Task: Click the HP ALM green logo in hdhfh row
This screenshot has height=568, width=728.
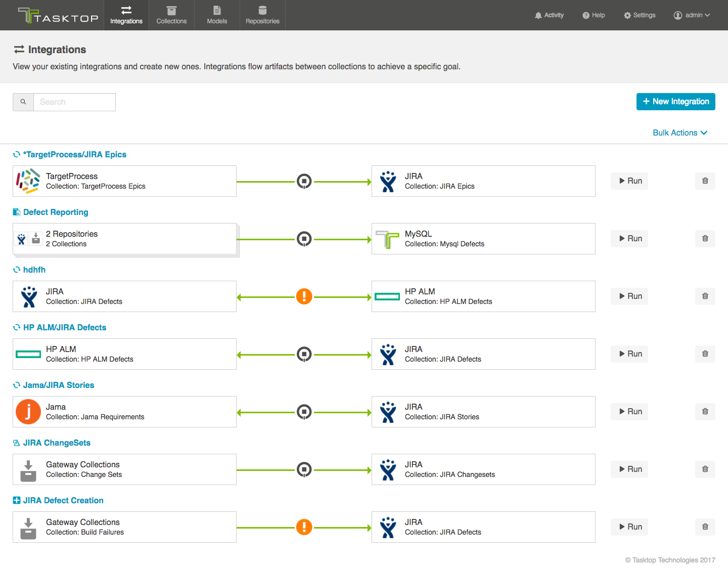Action: tap(387, 296)
